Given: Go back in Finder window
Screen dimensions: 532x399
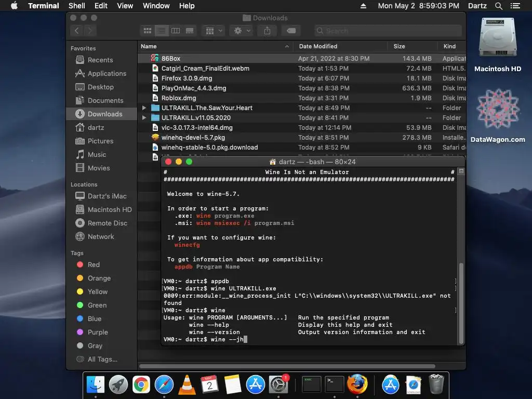Looking at the screenshot, I should click(x=77, y=31).
